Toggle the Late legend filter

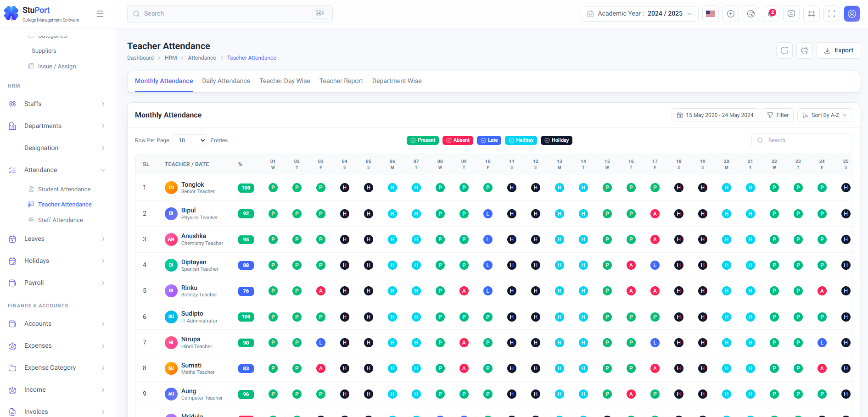click(x=489, y=140)
